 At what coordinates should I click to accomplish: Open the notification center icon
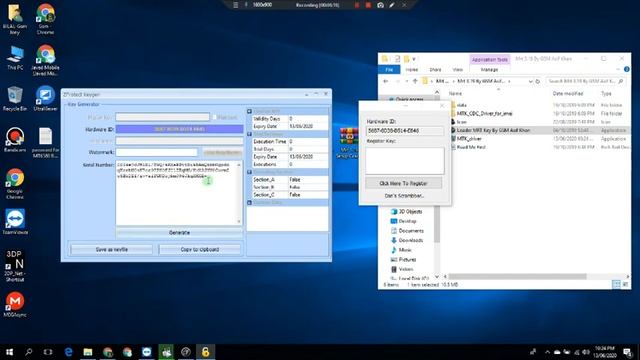point(627,352)
